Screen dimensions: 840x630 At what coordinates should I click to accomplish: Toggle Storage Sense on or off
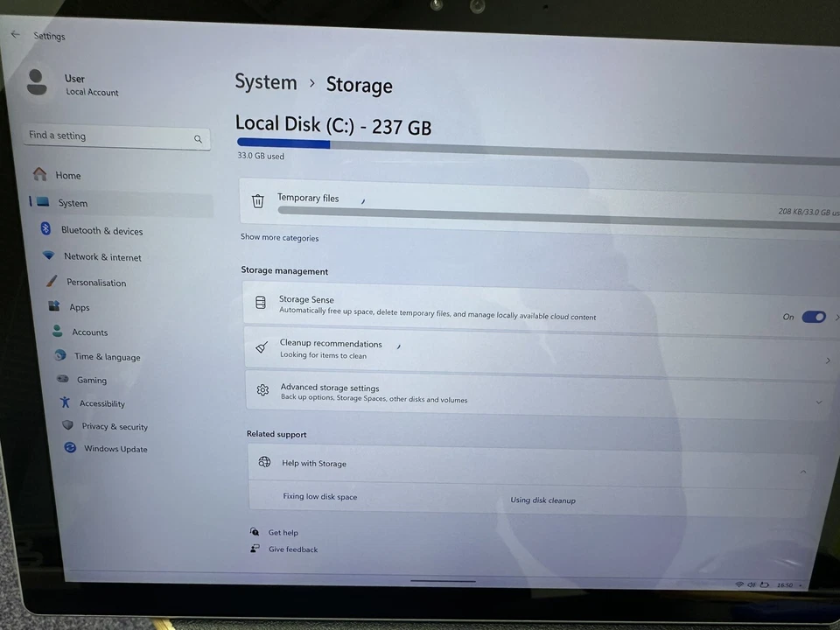(813, 317)
